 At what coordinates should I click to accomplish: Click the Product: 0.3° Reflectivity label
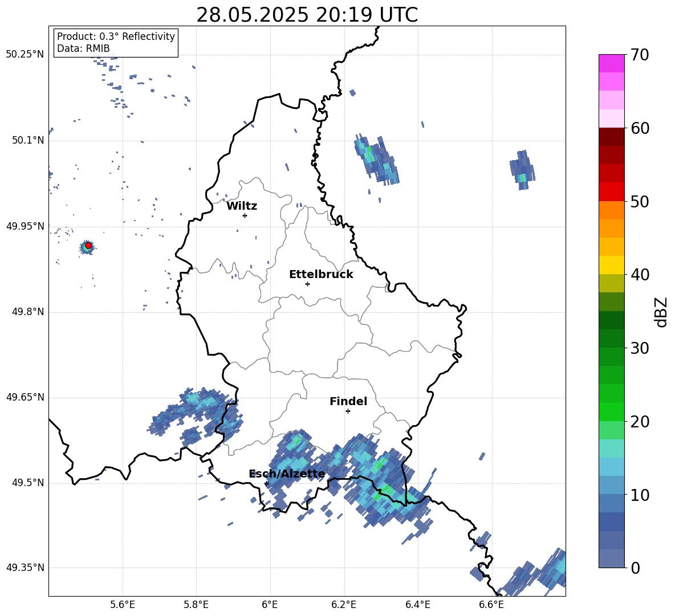[116, 36]
